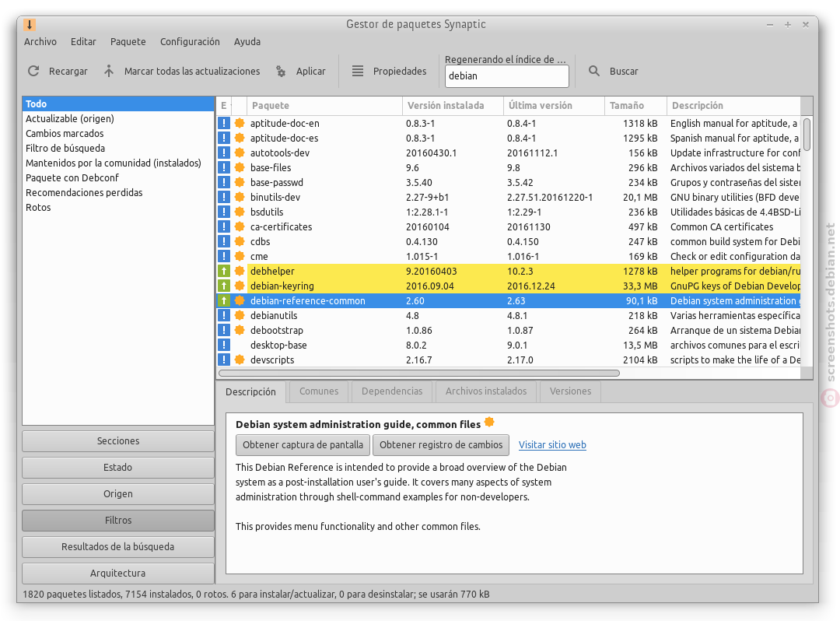Select the Rotos filter
The height and width of the screenshot is (621, 840).
click(118, 207)
